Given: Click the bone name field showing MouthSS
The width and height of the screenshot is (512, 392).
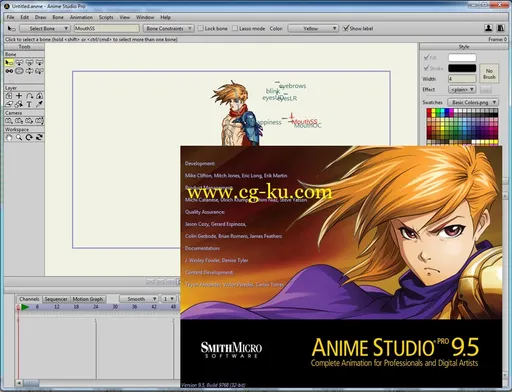Looking at the screenshot, I should click(x=107, y=29).
